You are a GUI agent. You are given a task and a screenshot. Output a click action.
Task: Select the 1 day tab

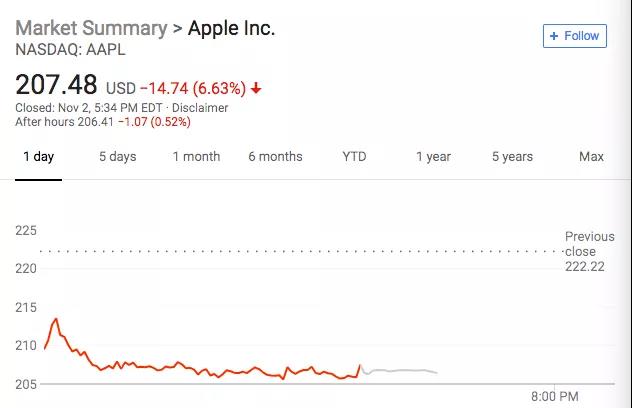click(x=38, y=157)
